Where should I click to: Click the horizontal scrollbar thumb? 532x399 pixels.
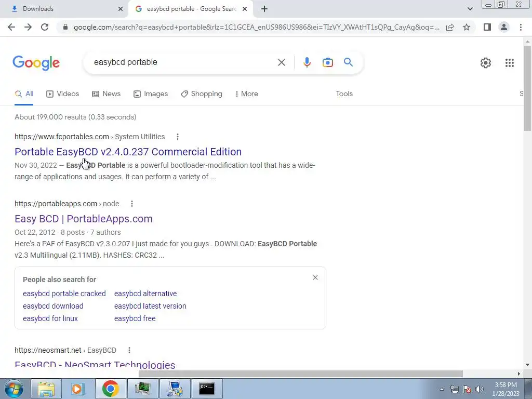[301, 374]
